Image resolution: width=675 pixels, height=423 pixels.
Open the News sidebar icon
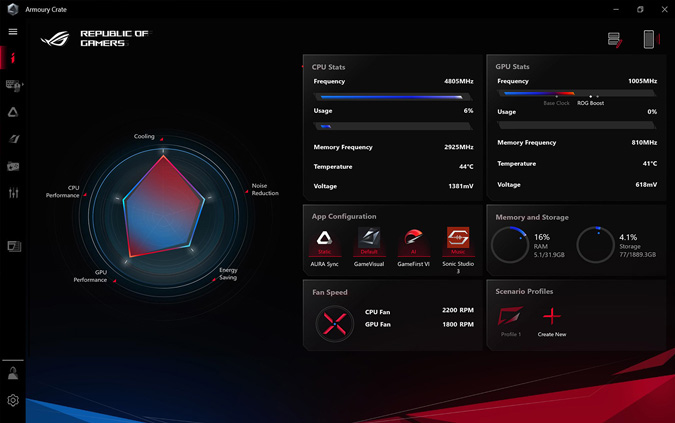14,247
